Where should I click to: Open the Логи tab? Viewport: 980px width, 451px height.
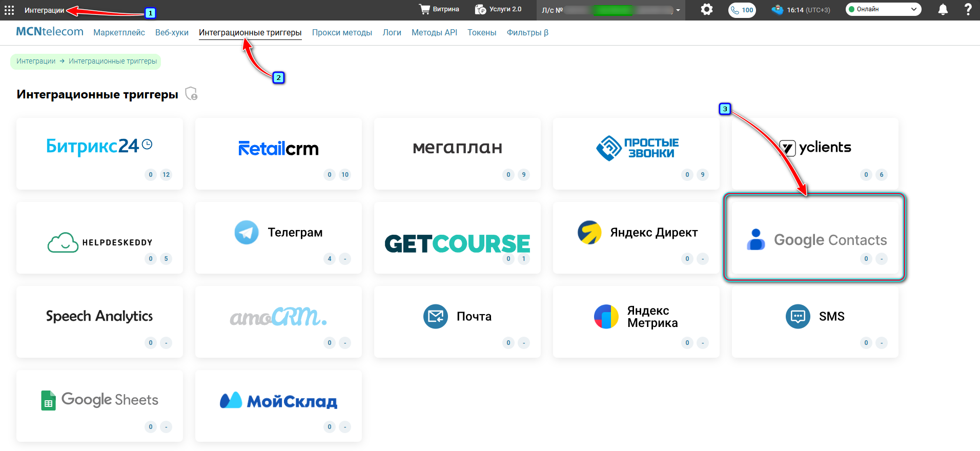click(x=392, y=33)
